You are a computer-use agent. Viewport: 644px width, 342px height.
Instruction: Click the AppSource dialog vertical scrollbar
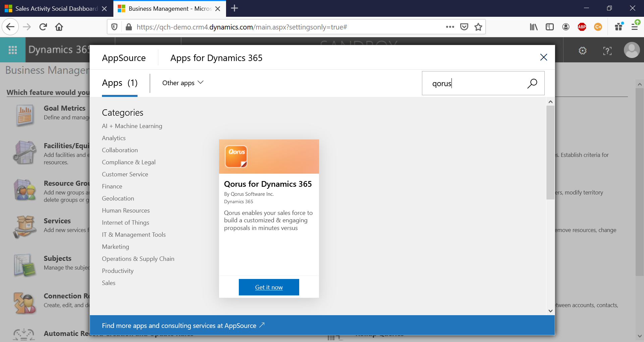(x=550, y=153)
